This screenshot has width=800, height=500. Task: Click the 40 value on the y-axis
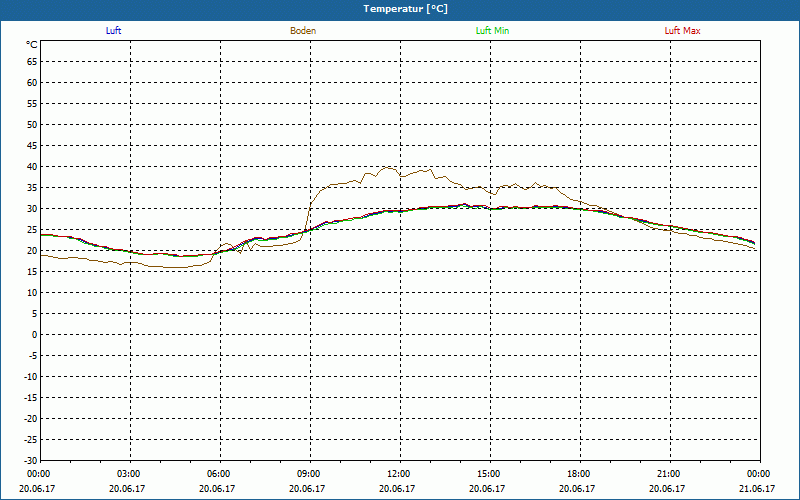32,167
